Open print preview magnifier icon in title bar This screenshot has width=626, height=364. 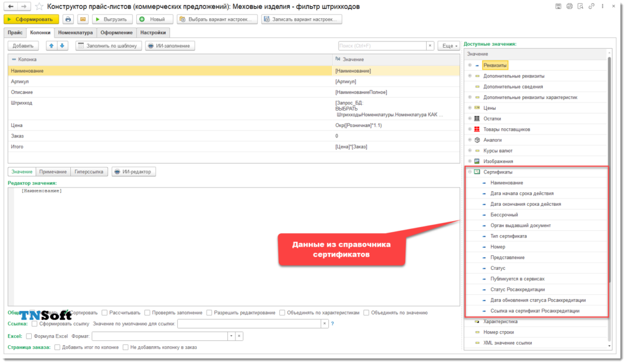coord(581,6)
